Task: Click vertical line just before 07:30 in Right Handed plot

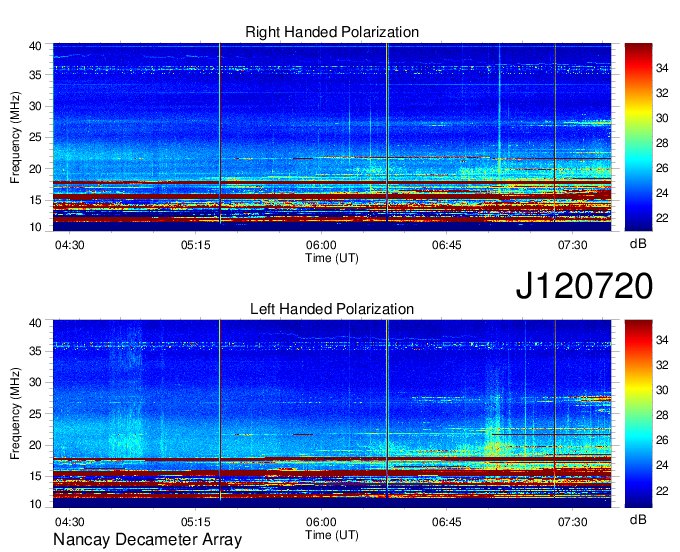Action: (x=555, y=133)
